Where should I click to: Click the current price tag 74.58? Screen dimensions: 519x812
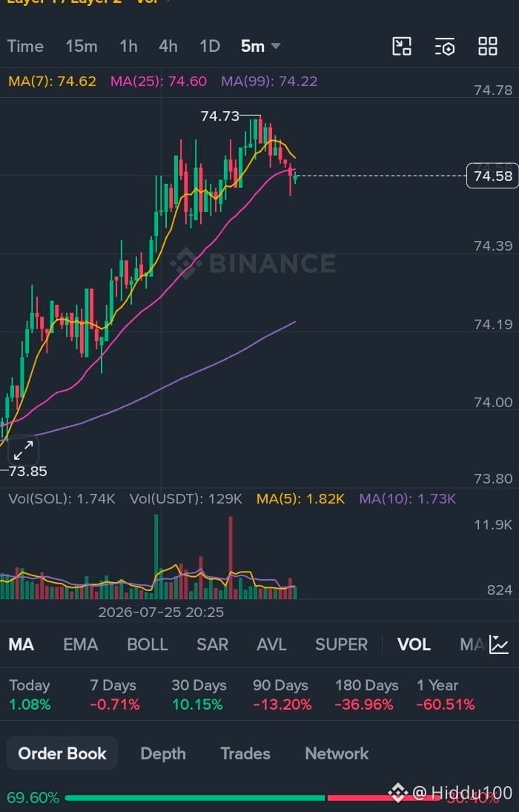pyautogui.click(x=492, y=176)
